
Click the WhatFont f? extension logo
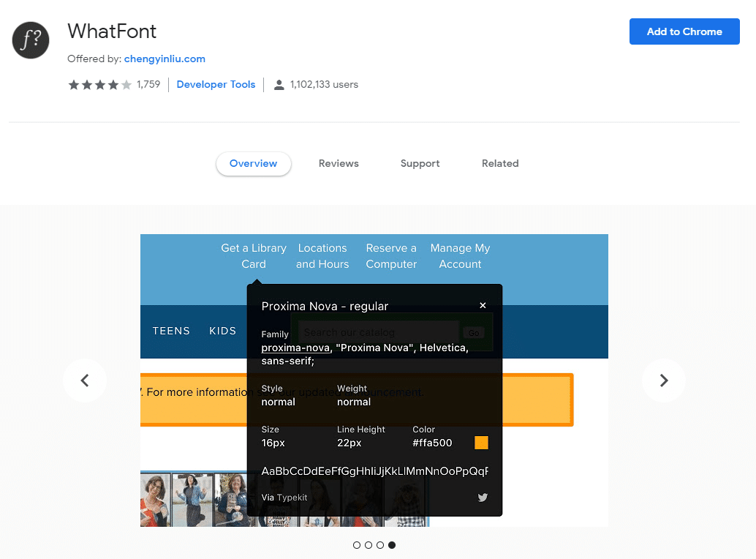pyautogui.click(x=31, y=40)
